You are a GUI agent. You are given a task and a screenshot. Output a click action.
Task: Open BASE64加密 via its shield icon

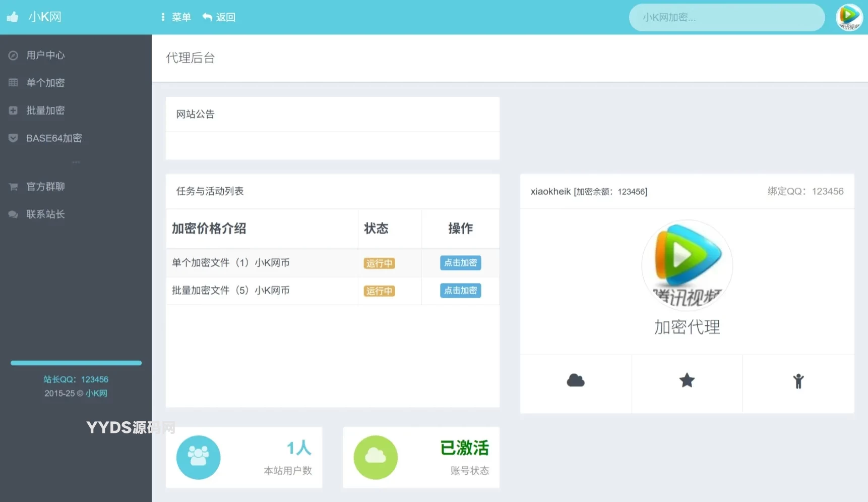pos(13,138)
